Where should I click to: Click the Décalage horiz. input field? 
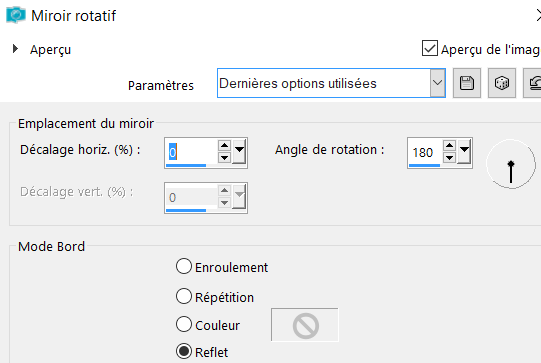(x=191, y=152)
